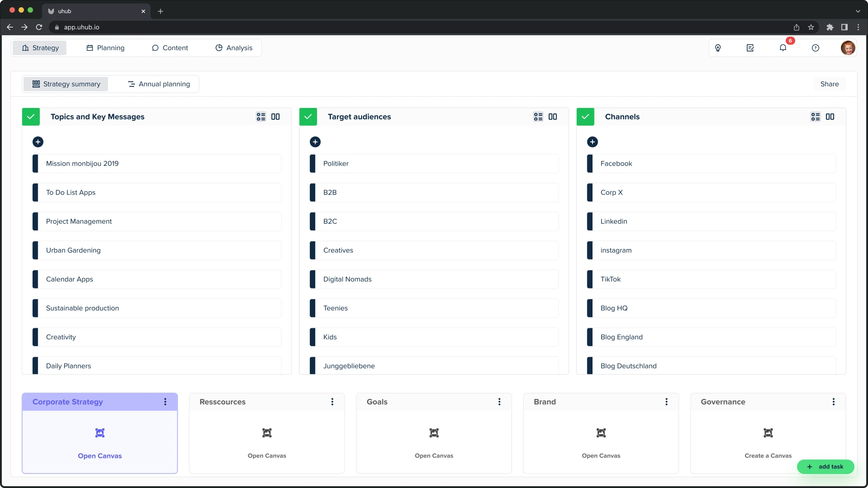Open the Corporate Strategy canvas
Screen dimensions: 868x488
[100, 456]
